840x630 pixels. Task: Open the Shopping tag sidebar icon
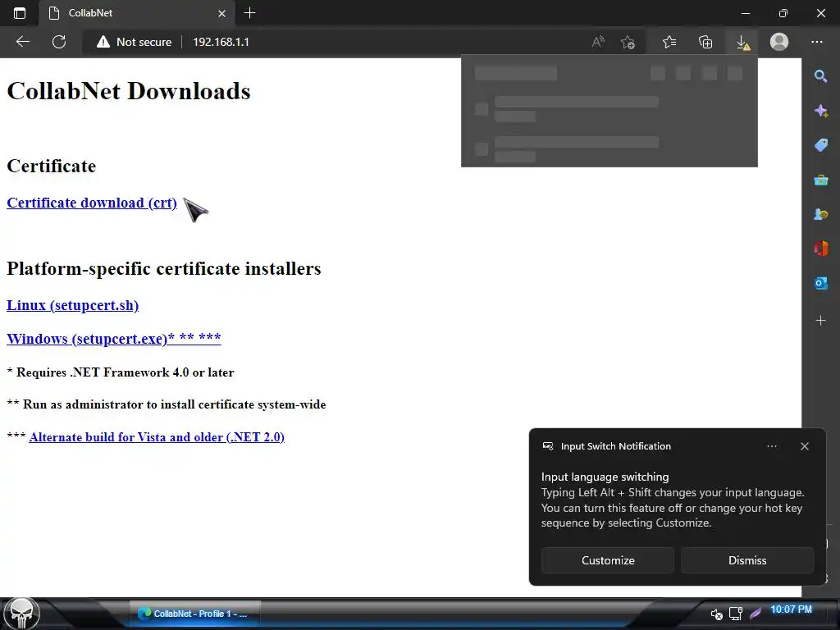820,145
